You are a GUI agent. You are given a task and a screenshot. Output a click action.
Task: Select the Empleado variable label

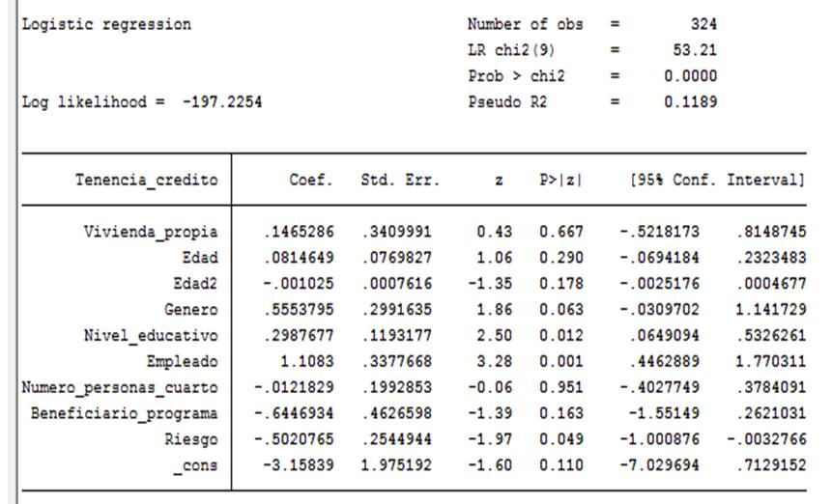(x=181, y=362)
